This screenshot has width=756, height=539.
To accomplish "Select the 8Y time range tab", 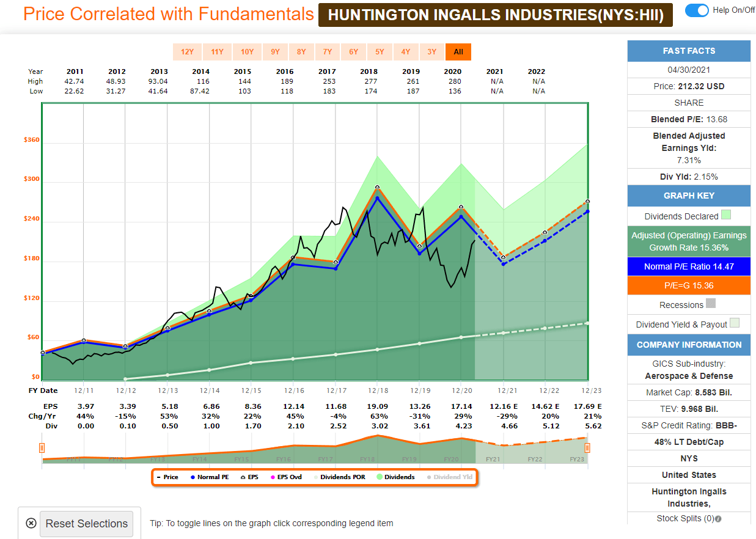I will click(302, 52).
